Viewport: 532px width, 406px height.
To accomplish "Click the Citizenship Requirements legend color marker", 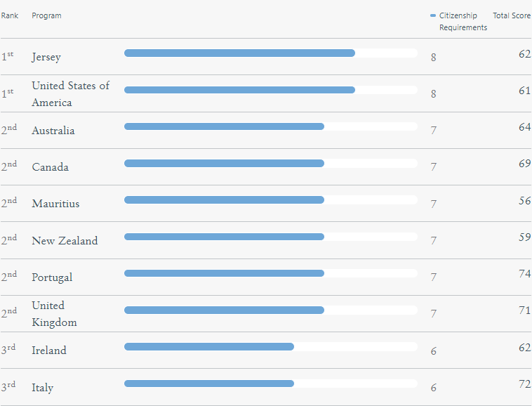I will [433, 15].
